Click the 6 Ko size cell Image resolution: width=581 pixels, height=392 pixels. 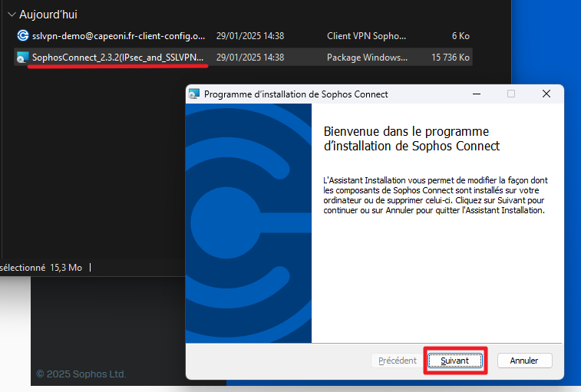461,36
